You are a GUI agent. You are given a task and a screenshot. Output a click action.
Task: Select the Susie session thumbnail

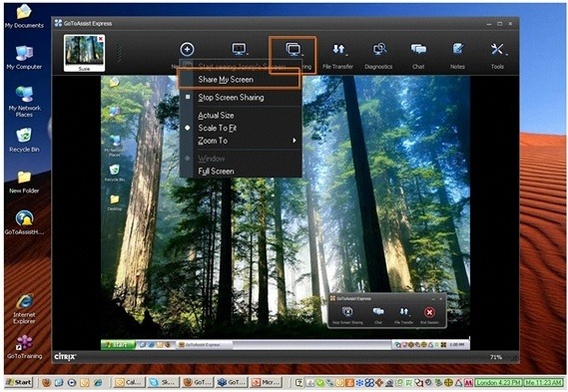click(84, 53)
